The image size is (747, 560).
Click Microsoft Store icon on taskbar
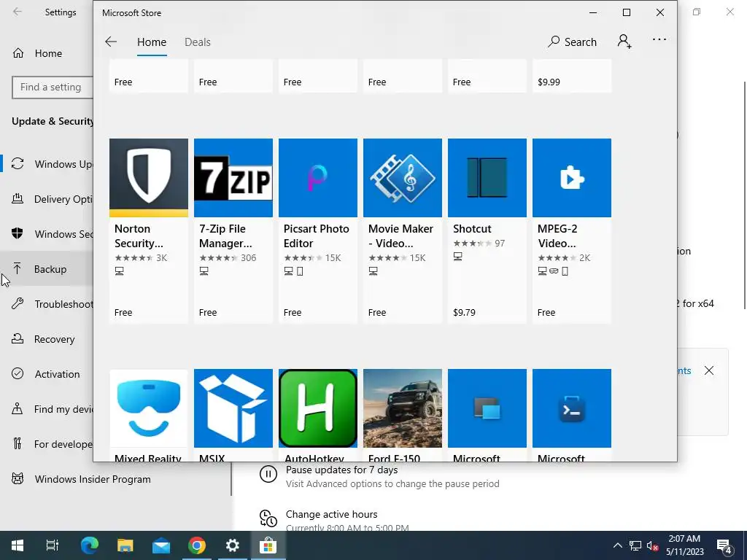[268, 545]
